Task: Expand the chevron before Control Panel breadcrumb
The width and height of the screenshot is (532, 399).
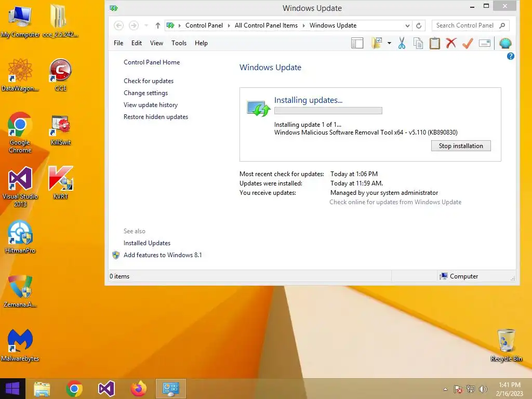Action: coord(179,25)
